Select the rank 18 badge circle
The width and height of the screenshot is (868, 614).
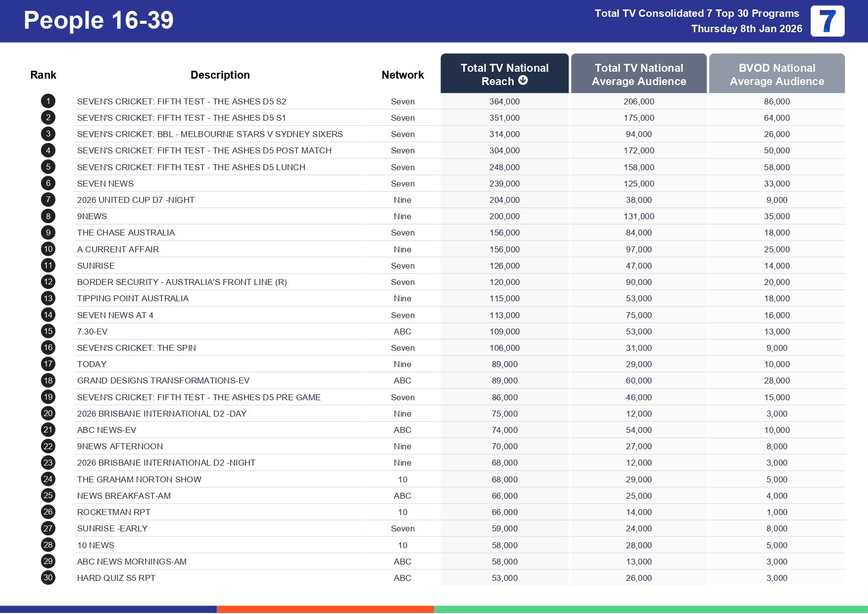pyautogui.click(x=48, y=380)
